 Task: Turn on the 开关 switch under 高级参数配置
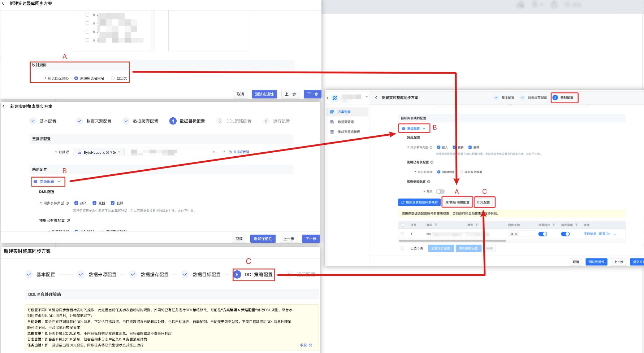click(x=440, y=192)
